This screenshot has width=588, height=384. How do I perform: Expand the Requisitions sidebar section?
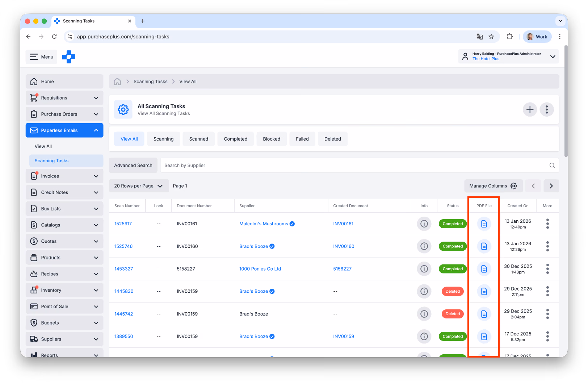pos(64,98)
